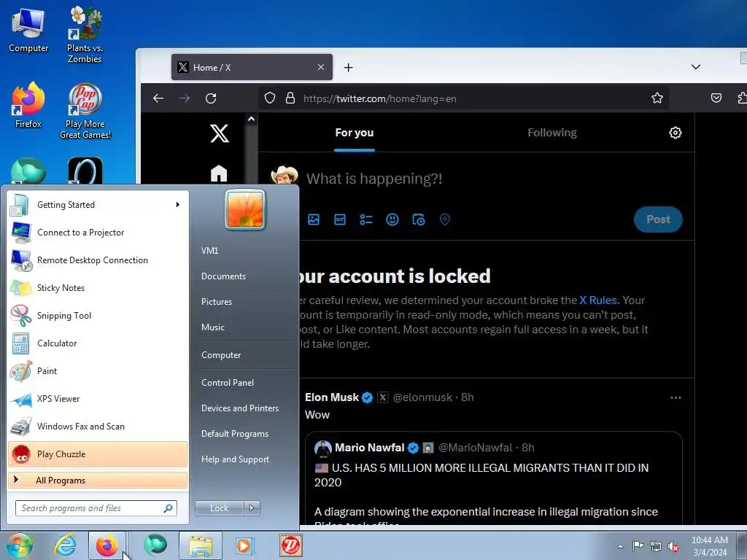The height and width of the screenshot is (560, 747).
Task: Click the tracking protection shield icon
Action: pos(270,98)
